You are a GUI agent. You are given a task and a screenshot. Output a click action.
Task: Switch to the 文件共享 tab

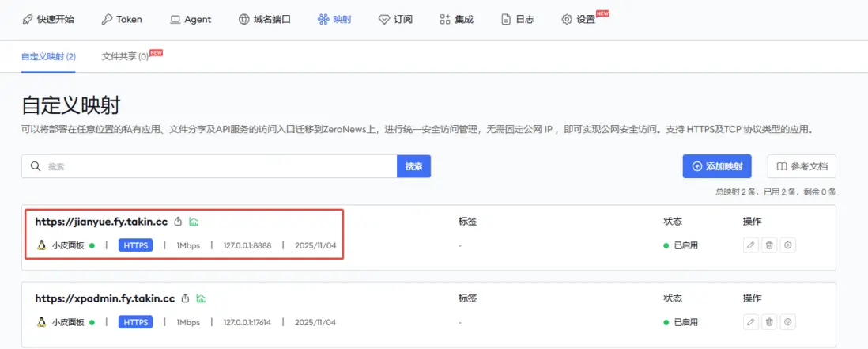(x=125, y=56)
